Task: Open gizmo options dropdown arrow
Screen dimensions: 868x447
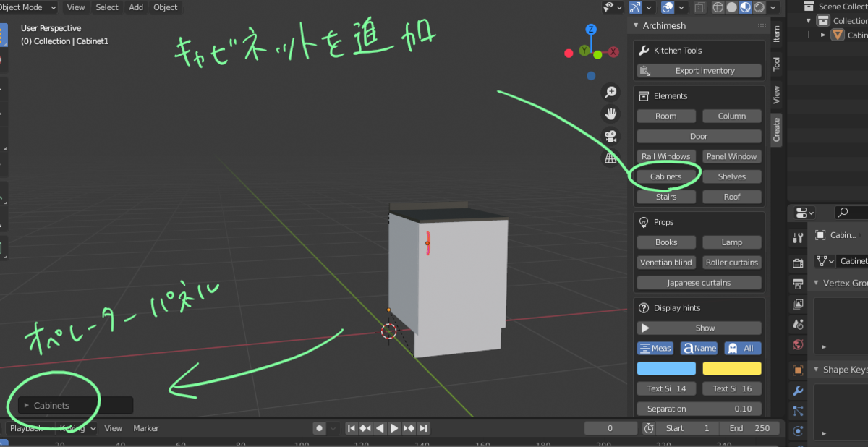Action: 650,7
